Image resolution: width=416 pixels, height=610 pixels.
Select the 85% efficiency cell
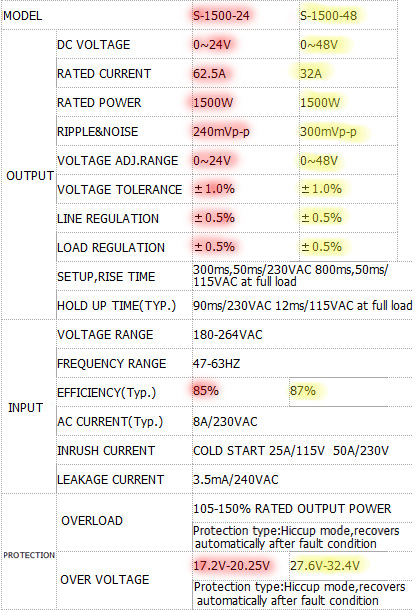pyautogui.click(x=206, y=391)
